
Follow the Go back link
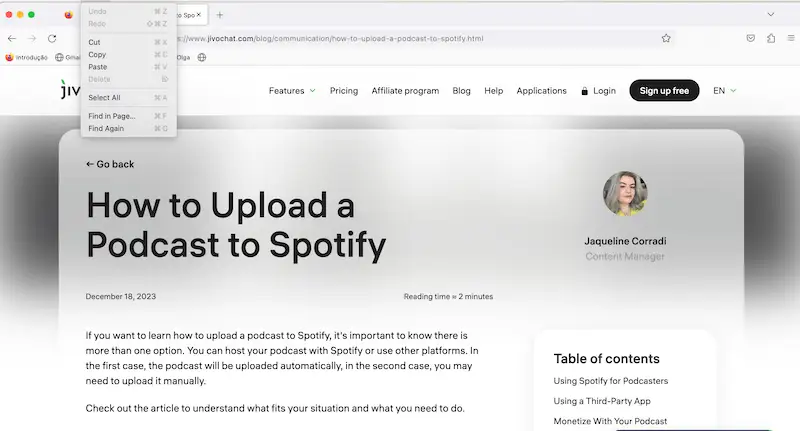[110, 164]
